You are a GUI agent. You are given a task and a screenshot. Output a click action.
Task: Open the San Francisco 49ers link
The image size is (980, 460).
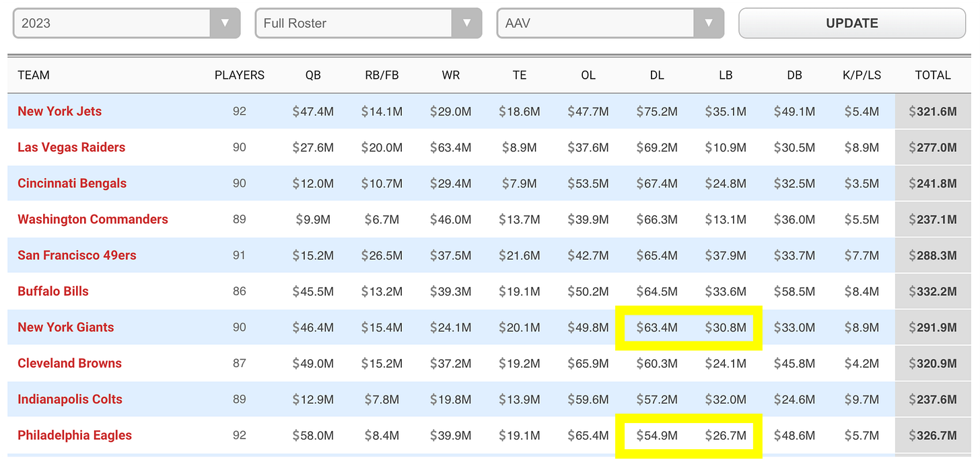[x=77, y=256]
